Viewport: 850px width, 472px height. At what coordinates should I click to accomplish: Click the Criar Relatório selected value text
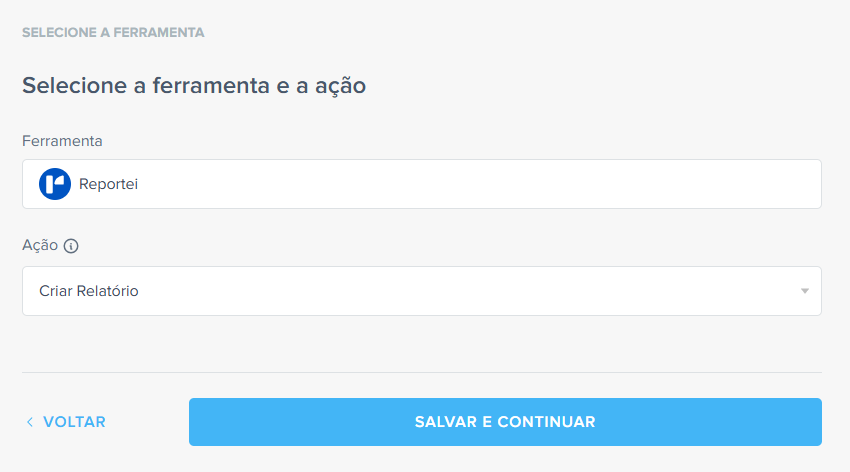tap(89, 291)
